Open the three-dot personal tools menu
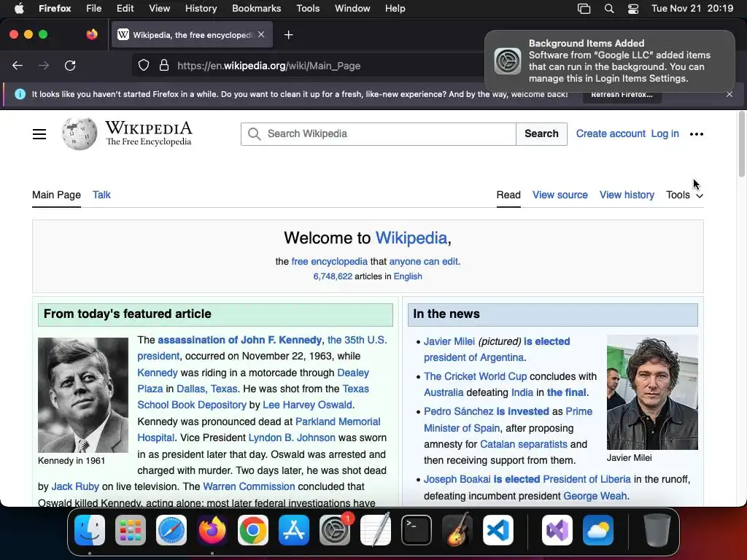 click(697, 134)
